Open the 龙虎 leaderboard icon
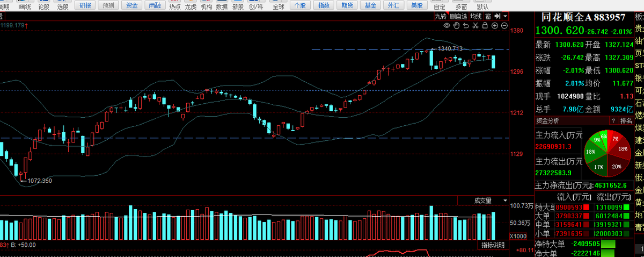Image resolution: width=644 pixels, height=257 pixels. click(x=191, y=6)
